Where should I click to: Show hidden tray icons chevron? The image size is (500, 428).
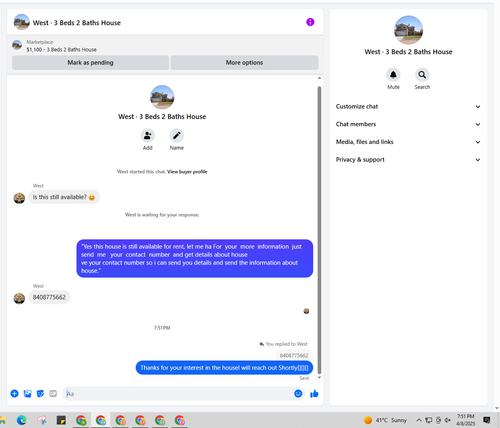click(419, 420)
